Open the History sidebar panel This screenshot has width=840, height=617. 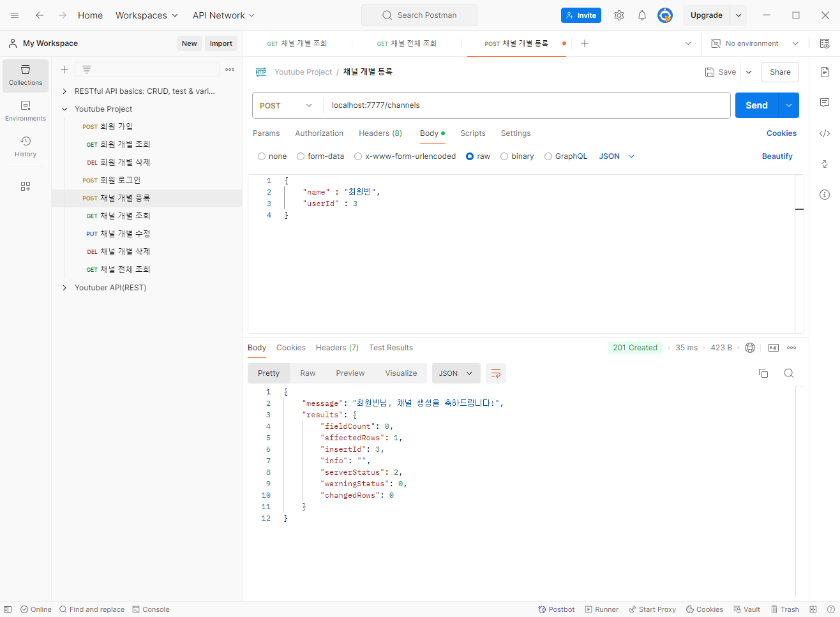(26, 147)
